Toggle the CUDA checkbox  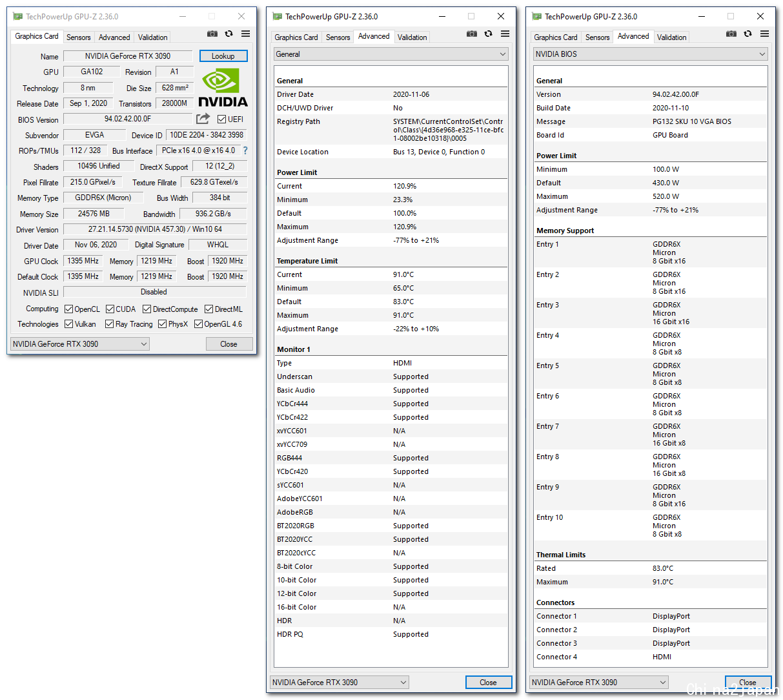tap(110, 309)
